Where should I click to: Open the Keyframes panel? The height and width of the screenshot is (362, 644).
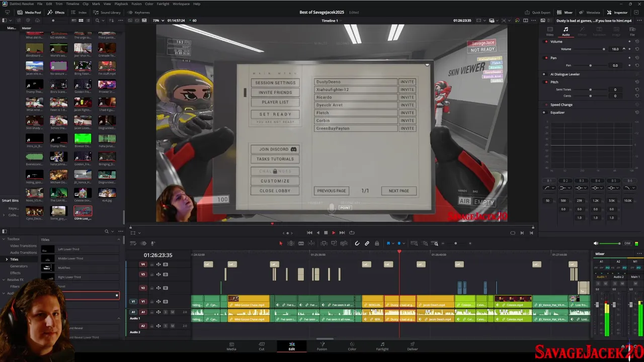click(x=139, y=12)
